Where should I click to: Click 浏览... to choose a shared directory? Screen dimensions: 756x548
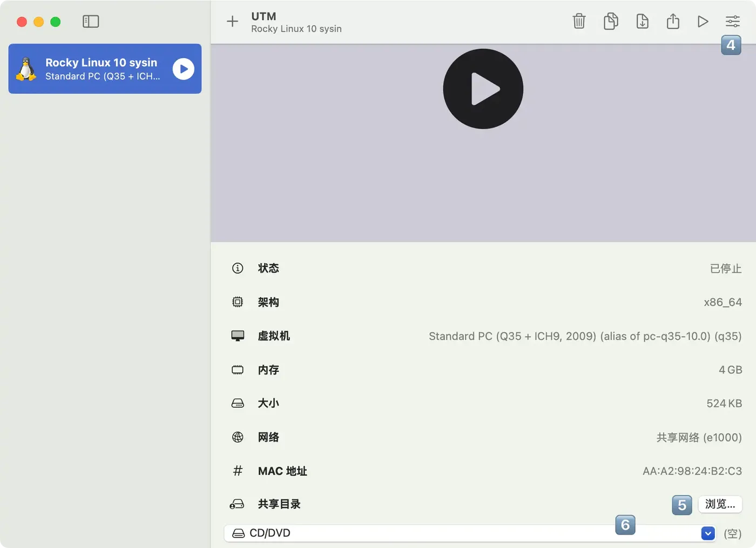pyautogui.click(x=720, y=504)
